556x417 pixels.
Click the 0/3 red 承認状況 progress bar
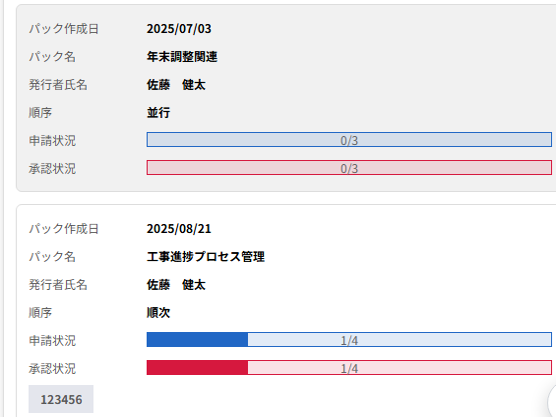click(x=349, y=168)
